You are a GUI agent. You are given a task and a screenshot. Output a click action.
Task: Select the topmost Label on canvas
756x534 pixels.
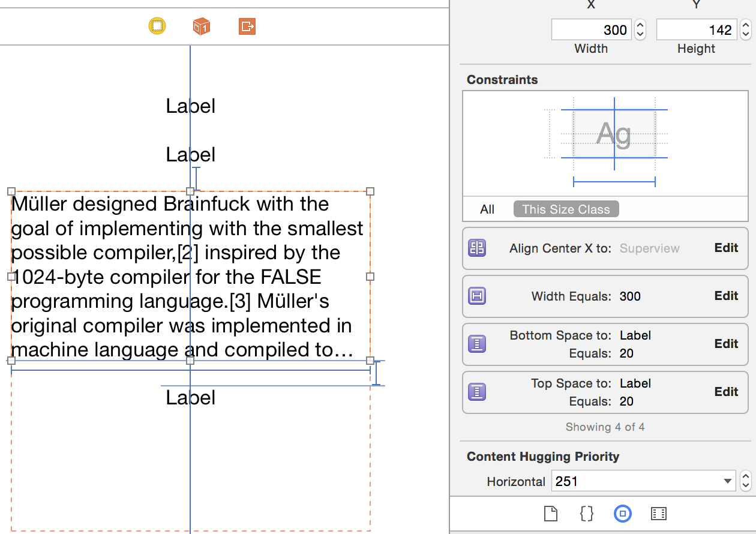pos(190,106)
